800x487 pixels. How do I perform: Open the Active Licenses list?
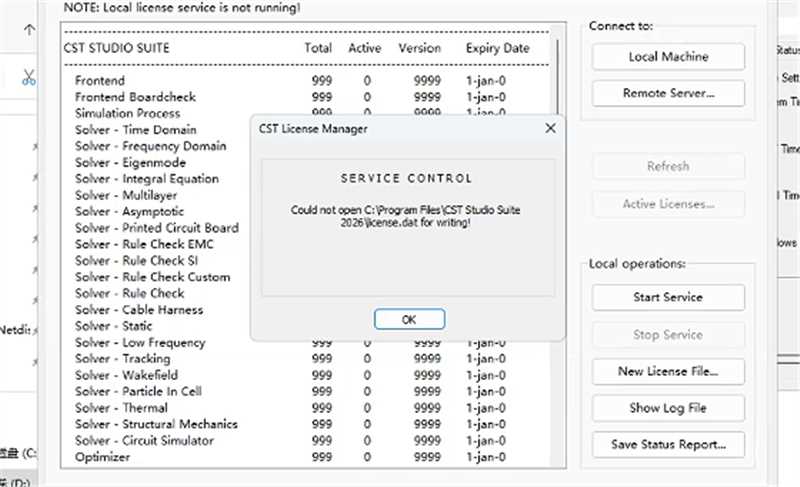668,204
